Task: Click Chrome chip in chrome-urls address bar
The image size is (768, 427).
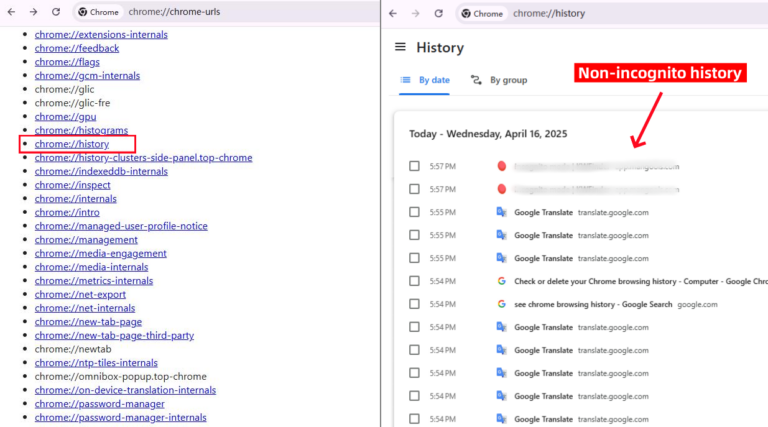Action: (x=99, y=12)
